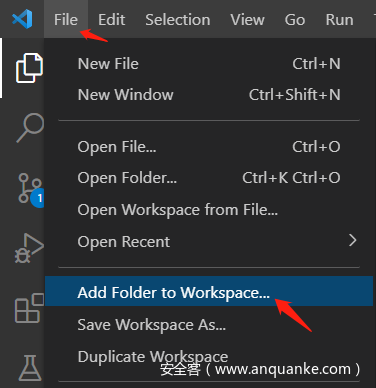Viewport: 376px width, 388px height.
Task: Choose Save Workspace As... entry
Action: (209, 324)
